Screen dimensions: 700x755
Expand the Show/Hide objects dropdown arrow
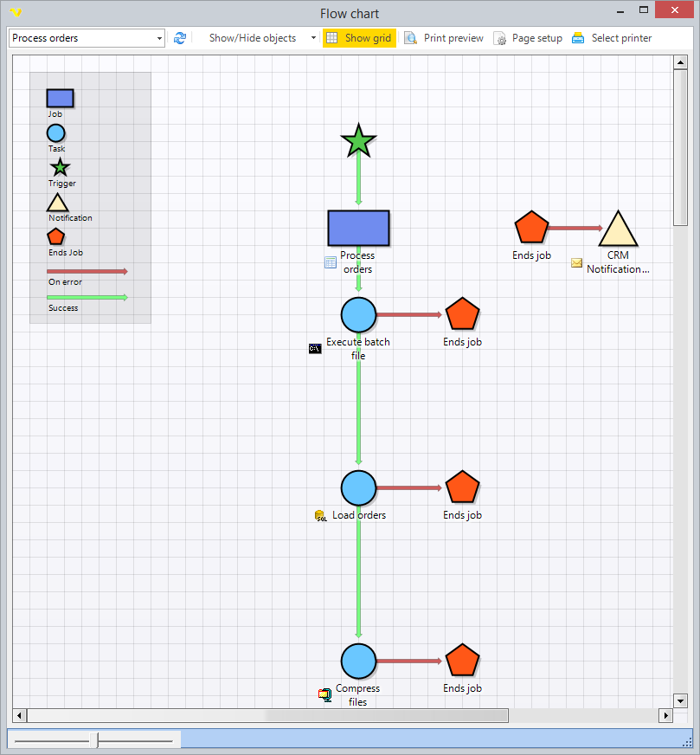pyautogui.click(x=313, y=38)
